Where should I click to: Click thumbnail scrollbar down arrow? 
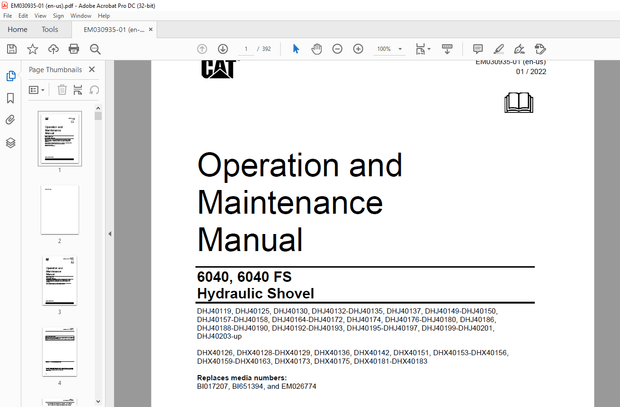pos(98,401)
